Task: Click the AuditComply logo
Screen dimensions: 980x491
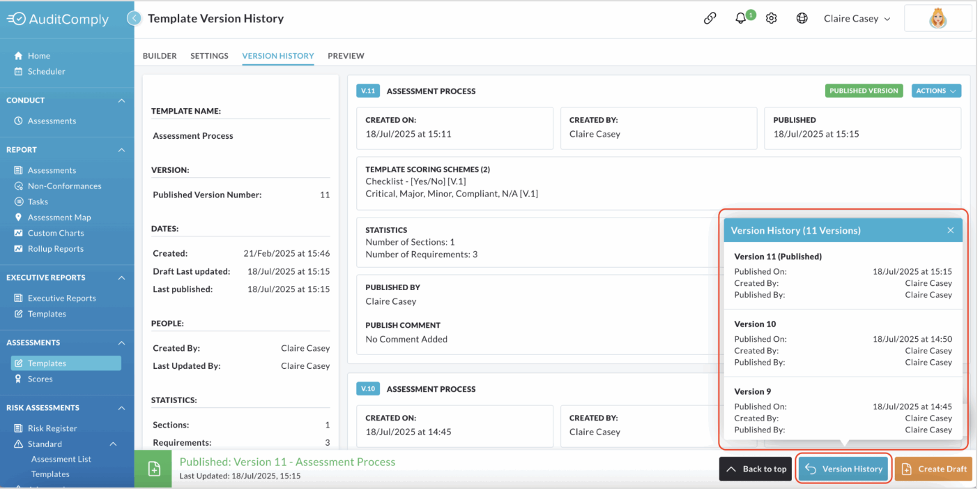Action: pyautogui.click(x=58, y=20)
